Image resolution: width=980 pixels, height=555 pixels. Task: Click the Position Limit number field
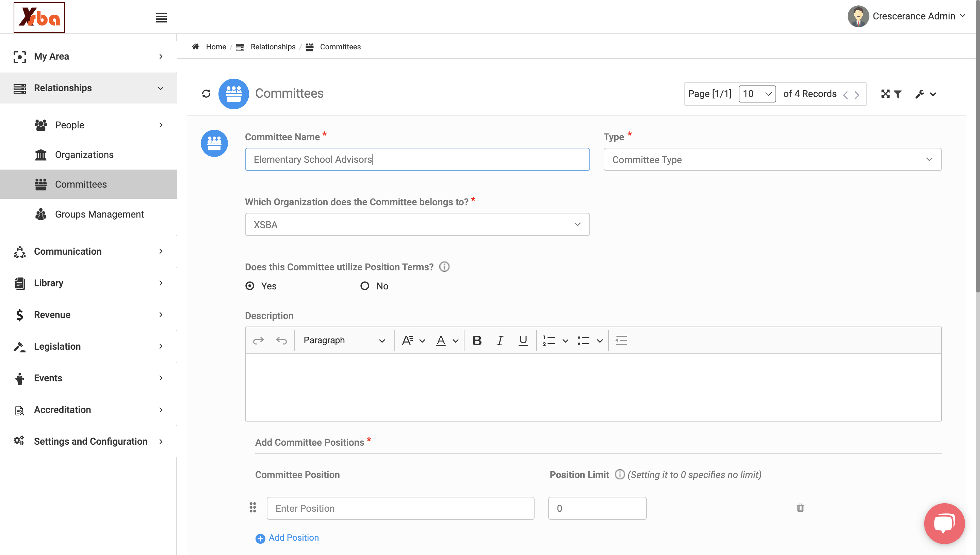point(597,508)
